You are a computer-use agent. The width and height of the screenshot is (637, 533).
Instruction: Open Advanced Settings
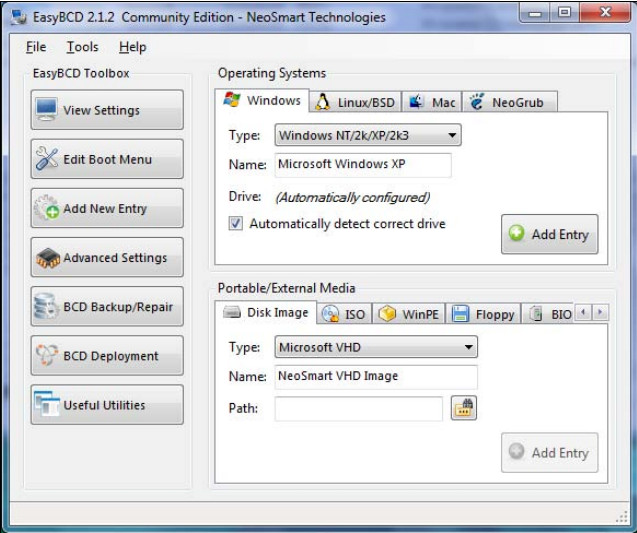point(107,258)
